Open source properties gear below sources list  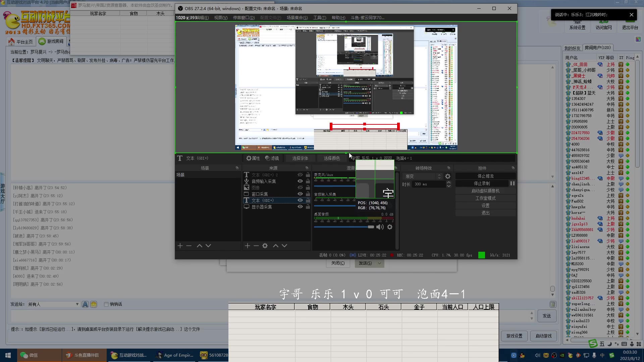pos(265,246)
